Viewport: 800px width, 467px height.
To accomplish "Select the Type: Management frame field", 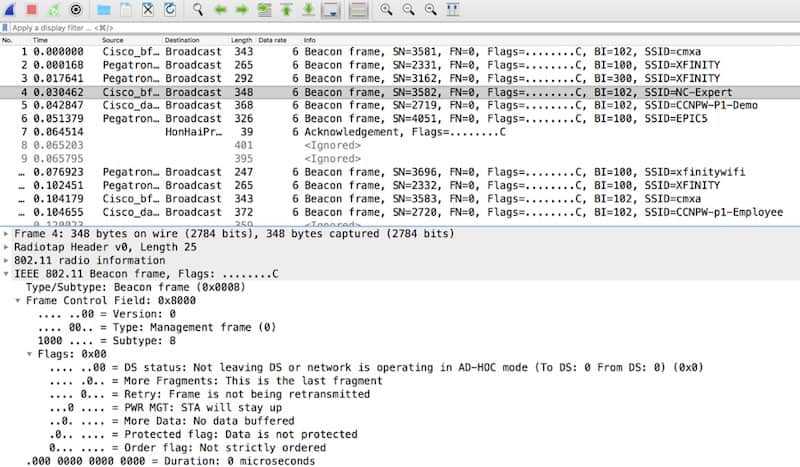I will (157, 327).
